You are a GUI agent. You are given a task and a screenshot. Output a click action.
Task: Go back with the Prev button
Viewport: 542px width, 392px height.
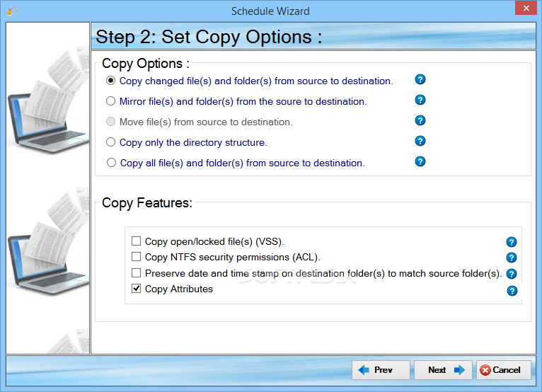pyautogui.click(x=381, y=370)
